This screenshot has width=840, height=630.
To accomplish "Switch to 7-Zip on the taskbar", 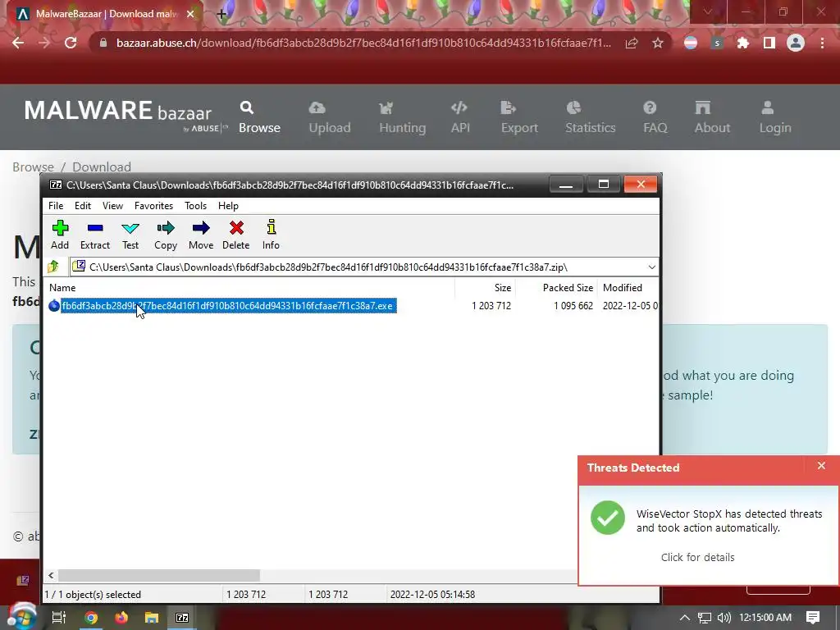I will pos(182,618).
